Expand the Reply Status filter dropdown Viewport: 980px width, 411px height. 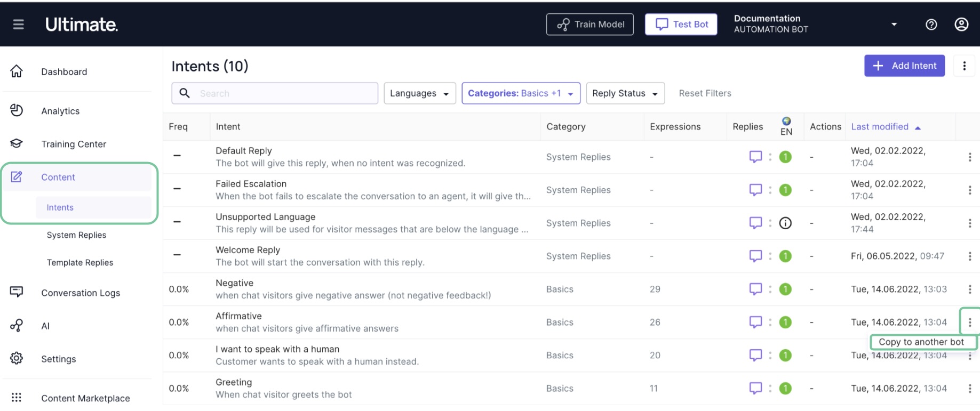click(x=625, y=93)
